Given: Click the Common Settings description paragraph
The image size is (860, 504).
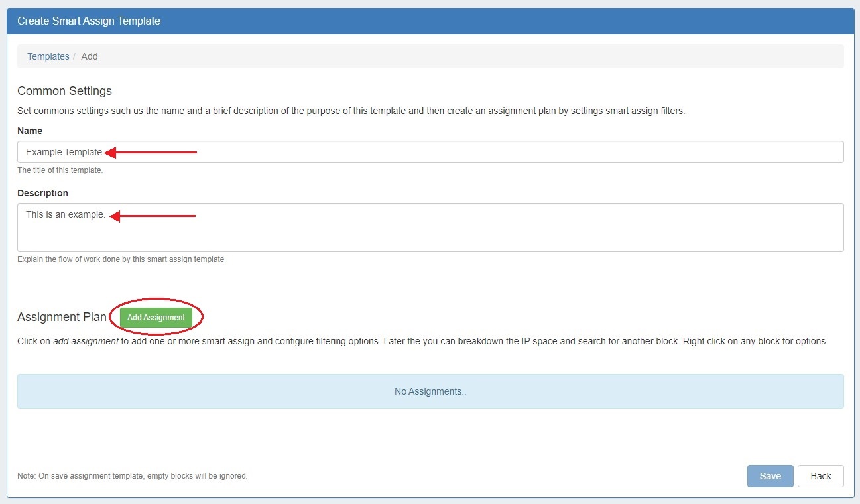Looking at the screenshot, I should (x=351, y=111).
